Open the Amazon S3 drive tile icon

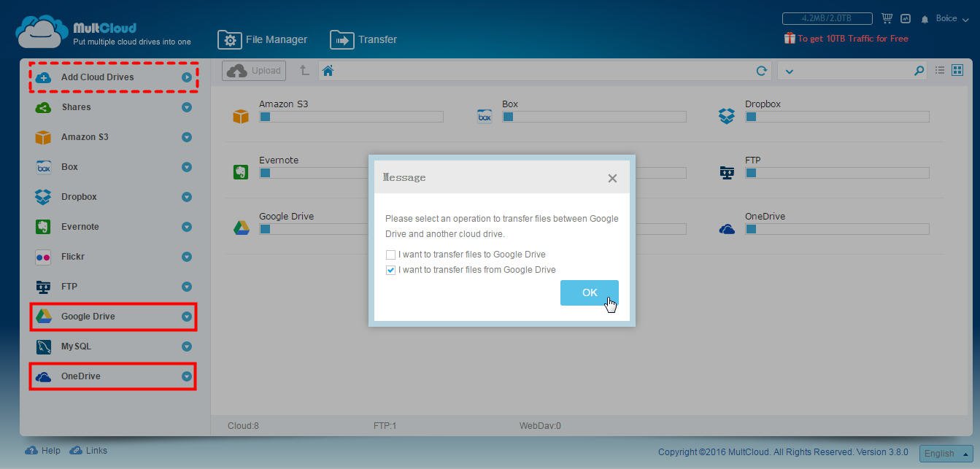click(241, 116)
